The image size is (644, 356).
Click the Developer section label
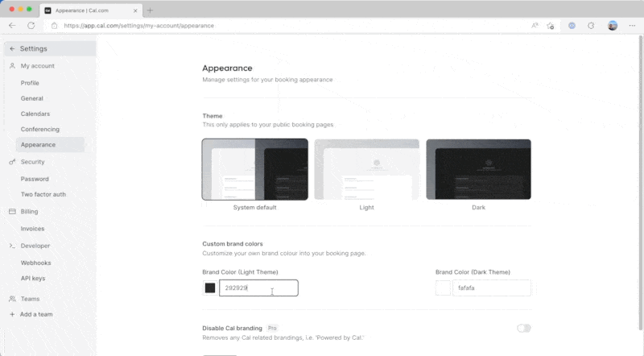coord(35,246)
